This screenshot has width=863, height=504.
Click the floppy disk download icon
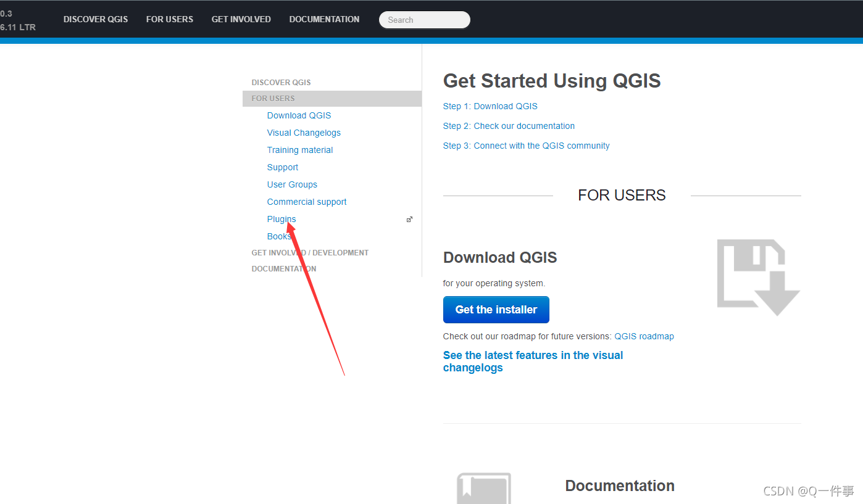click(758, 277)
